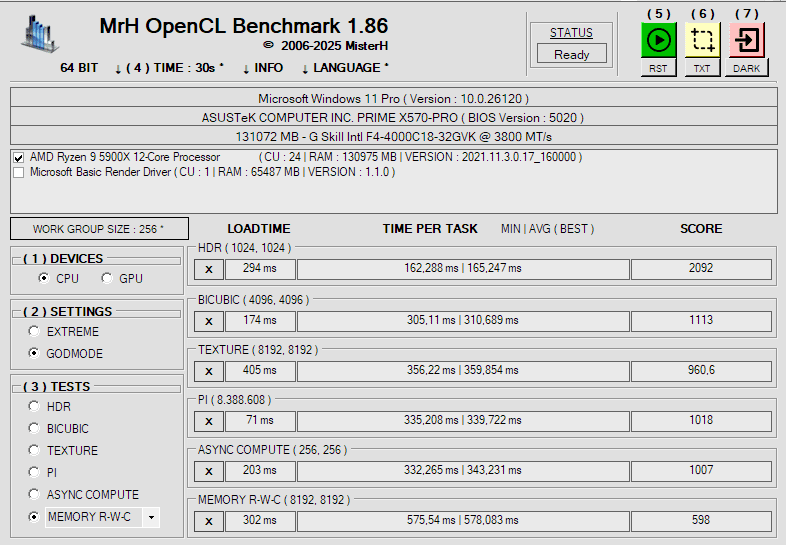Click G Skill memory info line

point(394,136)
